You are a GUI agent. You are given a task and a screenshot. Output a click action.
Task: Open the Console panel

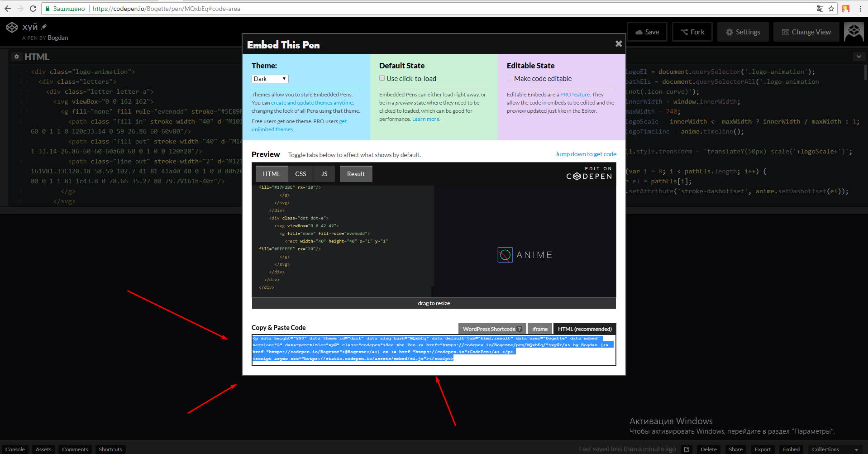(x=15, y=449)
